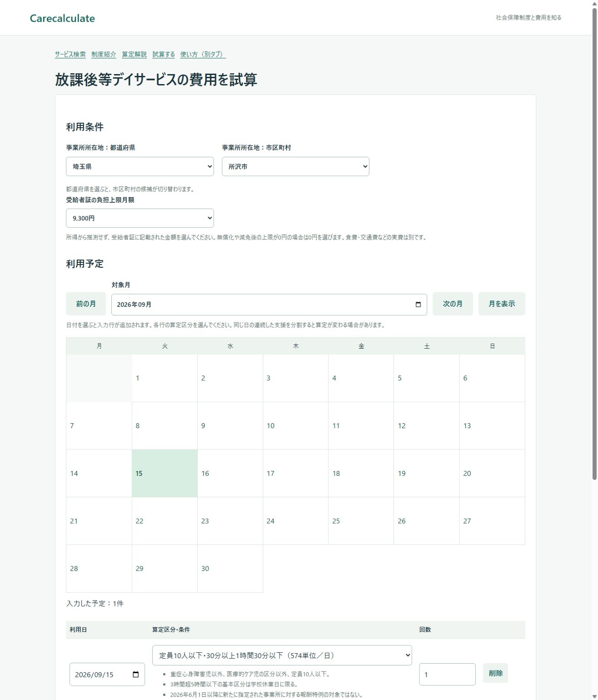This screenshot has width=598, height=700.
Task: Click the 利用日 date field 2026/09/15
Action: point(107,675)
